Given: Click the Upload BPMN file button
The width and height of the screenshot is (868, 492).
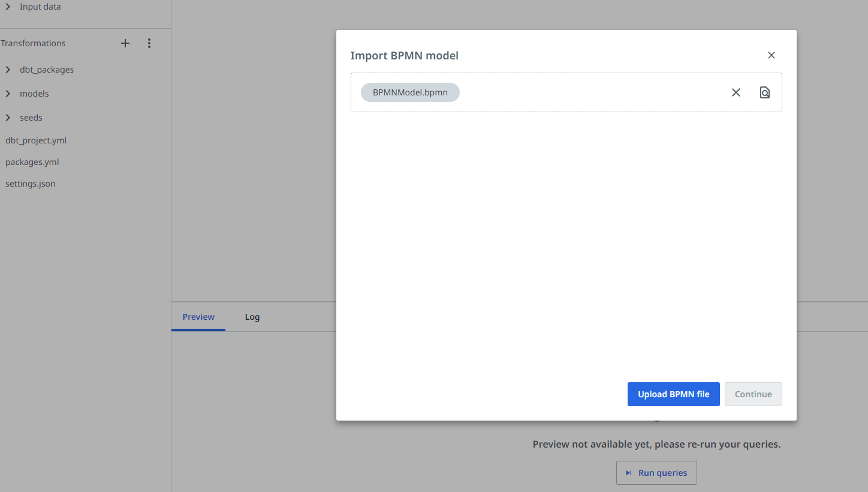Looking at the screenshot, I should 673,394.
